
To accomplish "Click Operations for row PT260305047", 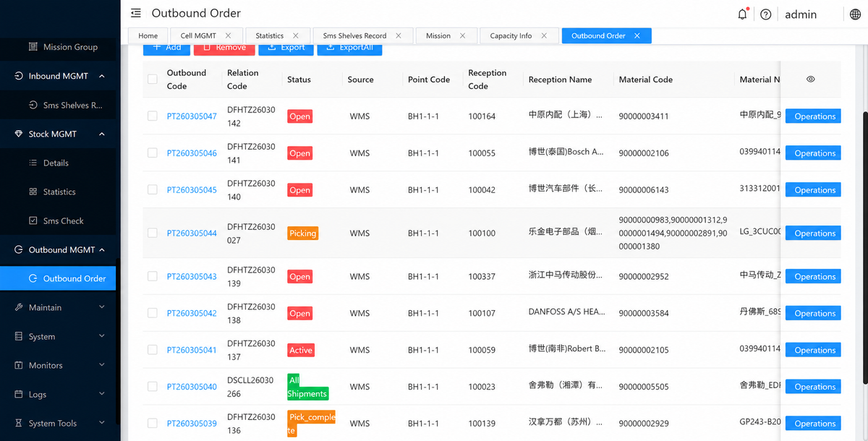I will pyautogui.click(x=813, y=116).
